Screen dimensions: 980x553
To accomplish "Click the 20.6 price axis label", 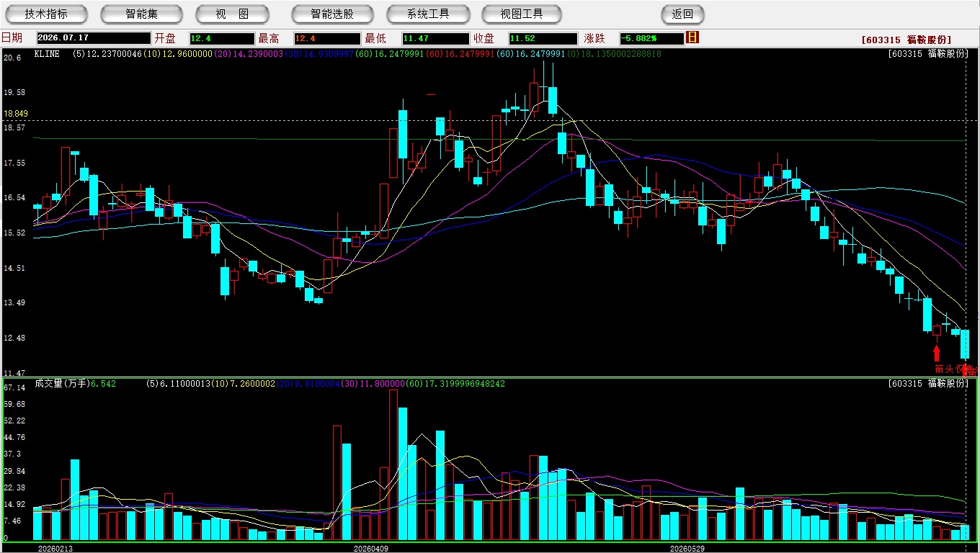I will click(x=12, y=57).
